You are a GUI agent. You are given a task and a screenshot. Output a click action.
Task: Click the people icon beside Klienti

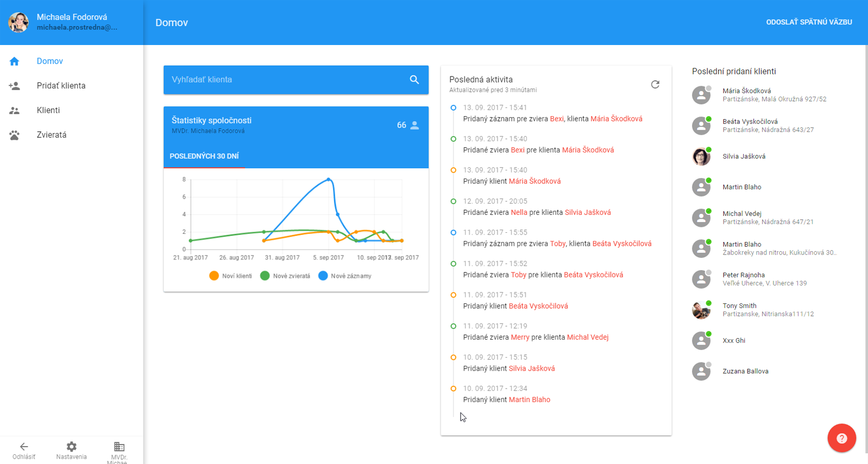tap(15, 110)
